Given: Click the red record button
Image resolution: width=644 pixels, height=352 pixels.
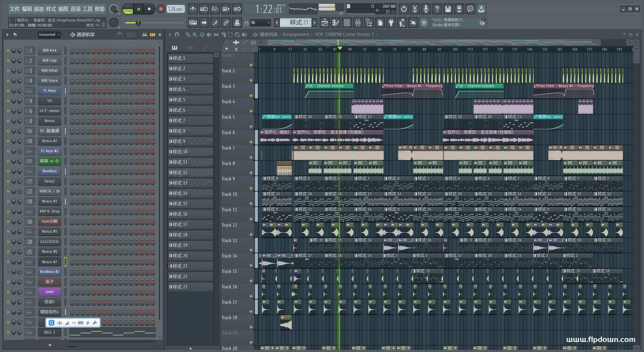Looking at the screenshot, I should pos(161,9).
